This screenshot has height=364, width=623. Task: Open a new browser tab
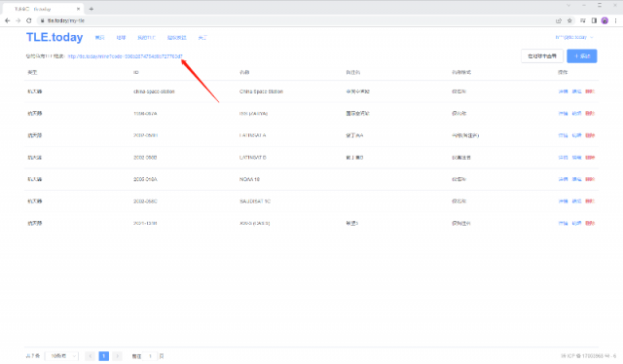(x=91, y=9)
